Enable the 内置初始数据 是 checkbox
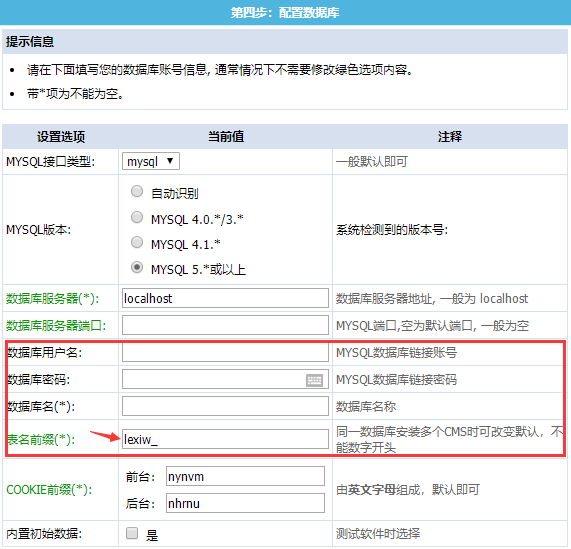Image resolution: width=571 pixels, height=549 pixels. (132, 533)
